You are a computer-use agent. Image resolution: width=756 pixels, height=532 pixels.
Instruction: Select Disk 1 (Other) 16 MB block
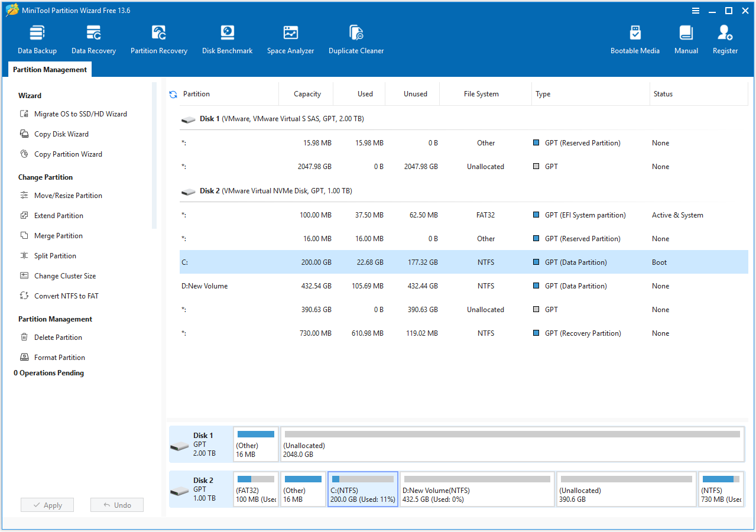[256, 444]
